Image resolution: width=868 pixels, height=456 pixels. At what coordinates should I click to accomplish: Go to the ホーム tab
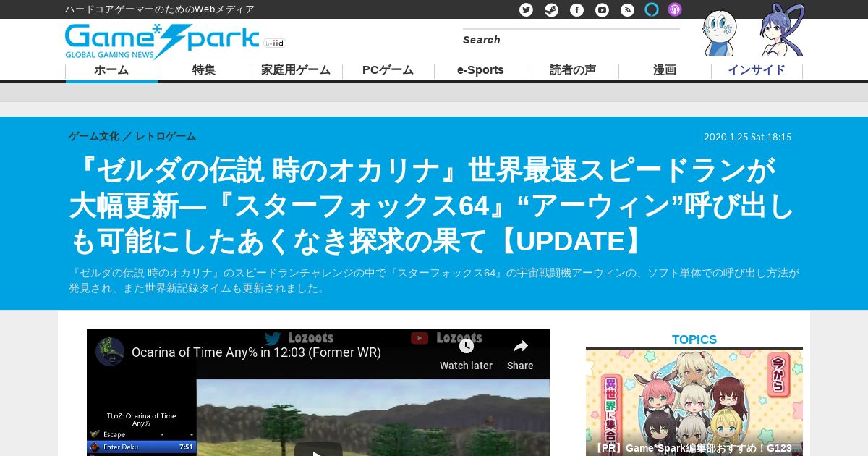pyautogui.click(x=111, y=70)
